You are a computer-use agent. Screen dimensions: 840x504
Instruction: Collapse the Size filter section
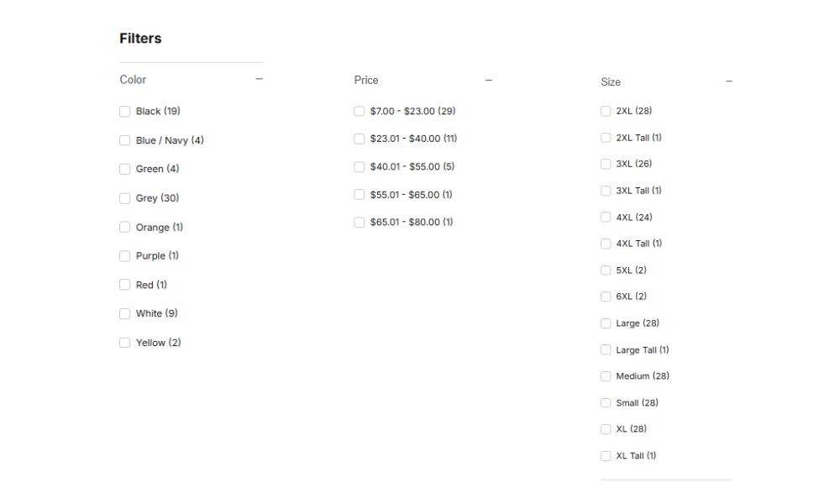pyautogui.click(x=728, y=81)
